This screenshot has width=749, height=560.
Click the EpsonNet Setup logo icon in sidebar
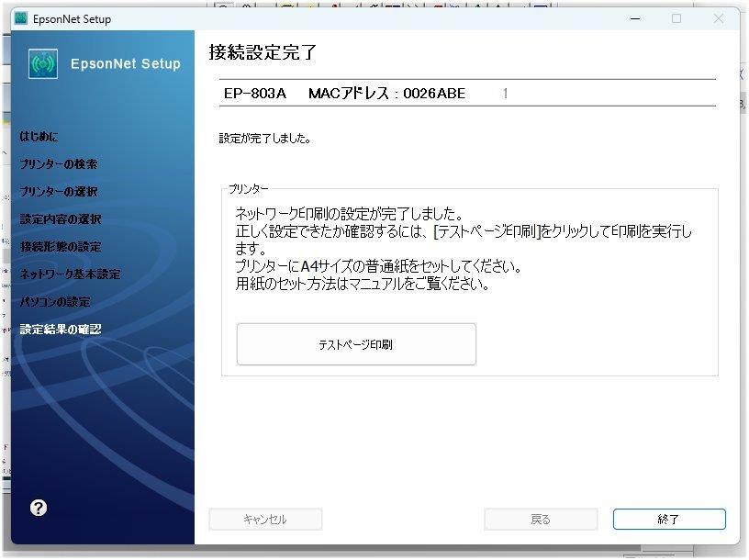(43, 63)
